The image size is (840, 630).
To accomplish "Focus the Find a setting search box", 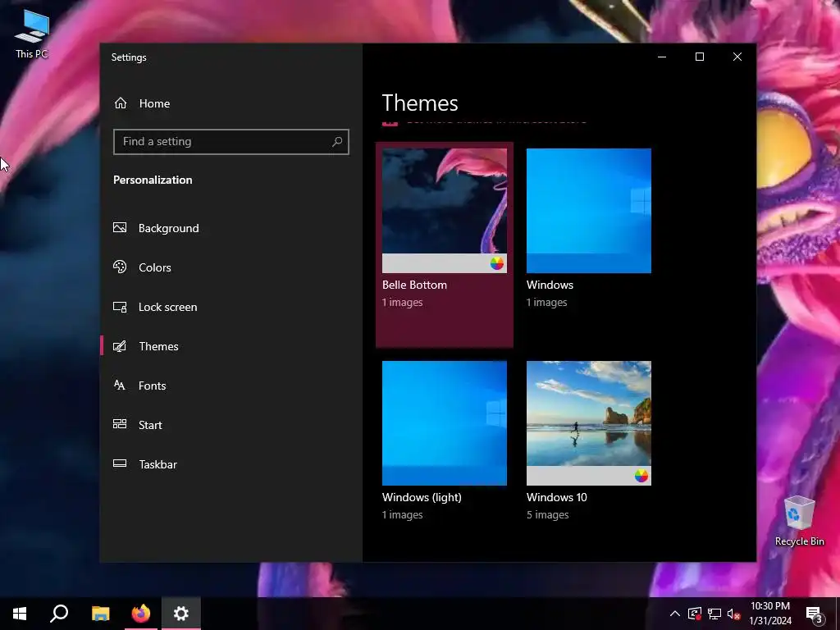I will [231, 141].
